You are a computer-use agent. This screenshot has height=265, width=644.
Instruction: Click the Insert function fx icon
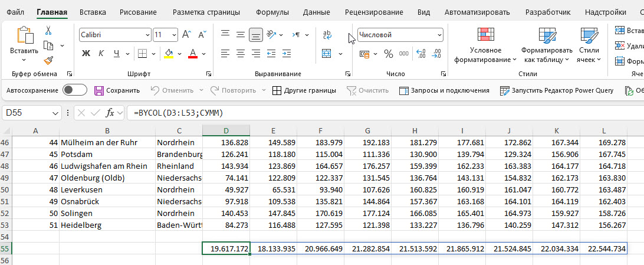110,113
